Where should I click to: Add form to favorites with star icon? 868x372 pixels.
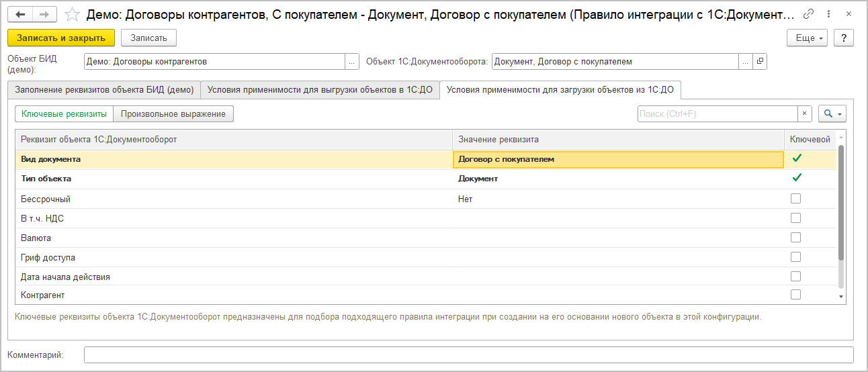[x=72, y=14]
